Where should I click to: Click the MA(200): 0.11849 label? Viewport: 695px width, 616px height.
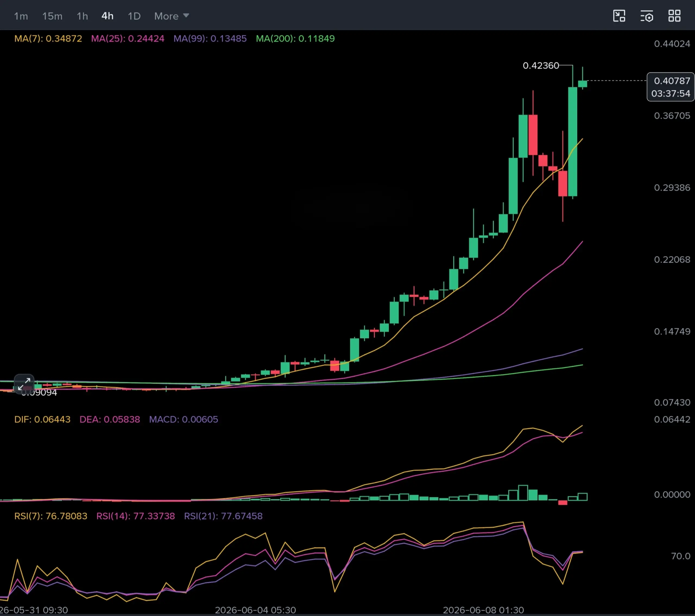pos(295,39)
